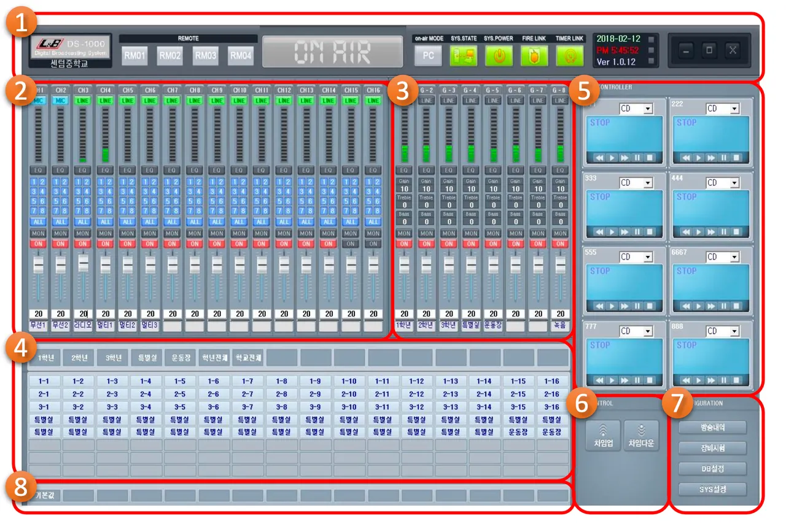
Task: Select the 운동장 group tab
Action: coord(181,358)
